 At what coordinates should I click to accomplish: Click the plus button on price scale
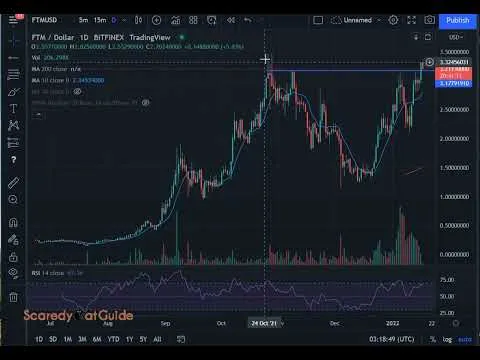(x=429, y=62)
